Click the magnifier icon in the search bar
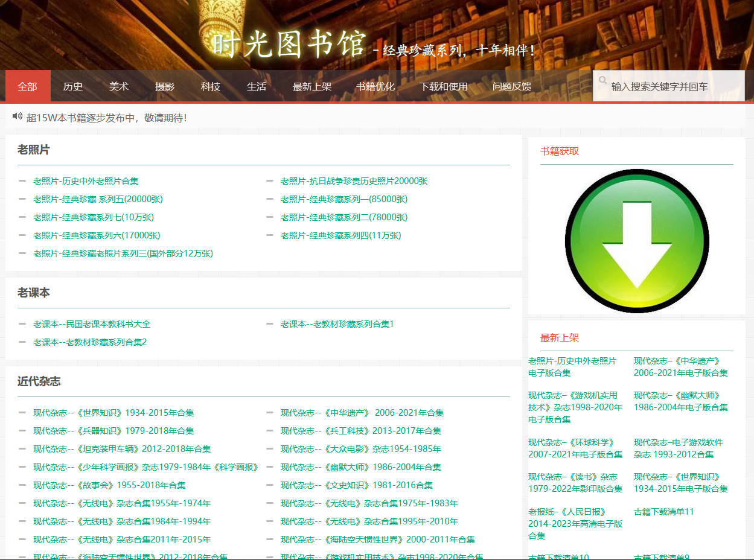Screen dimensions: 754x560 [x=603, y=80]
